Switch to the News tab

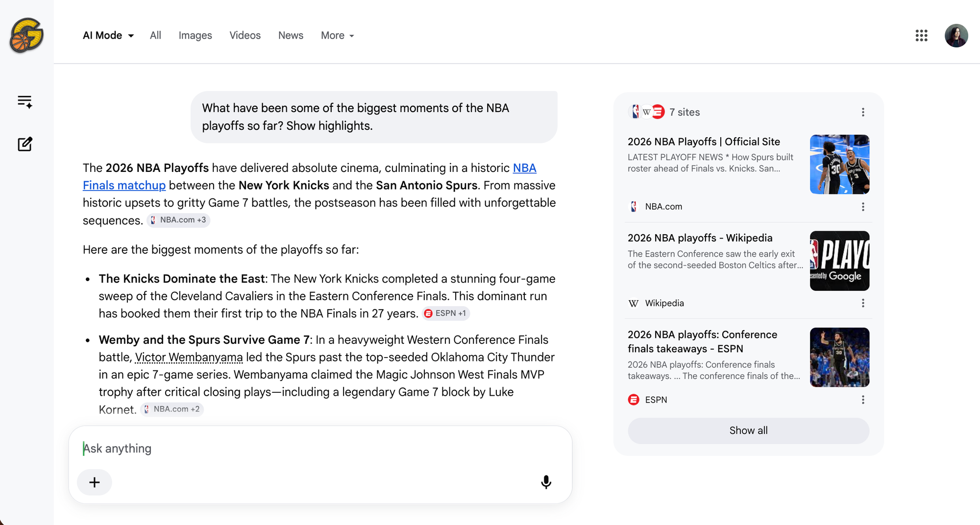pos(291,35)
